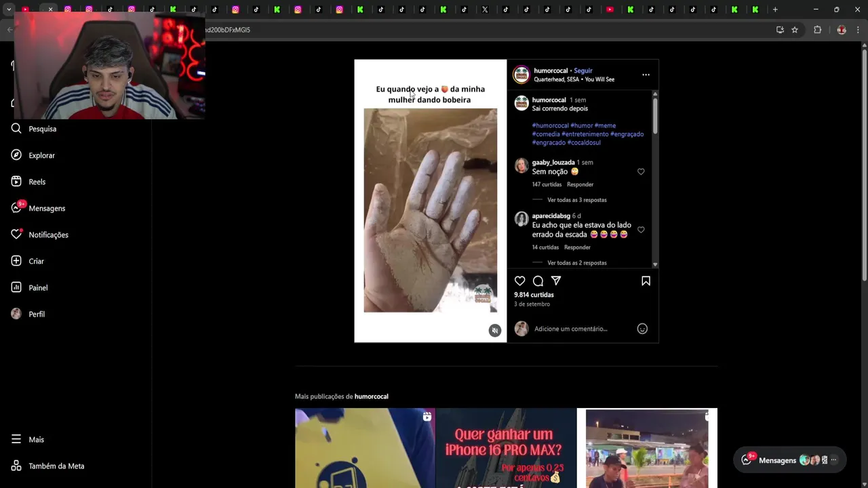
Task: Reply to aparecidabsg's comment
Action: pyautogui.click(x=577, y=247)
